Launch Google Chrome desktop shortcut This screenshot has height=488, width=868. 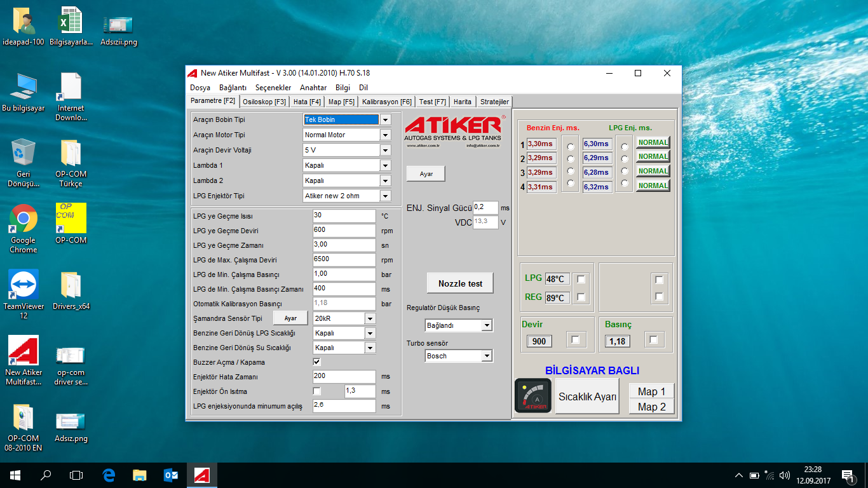pos(24,229)
